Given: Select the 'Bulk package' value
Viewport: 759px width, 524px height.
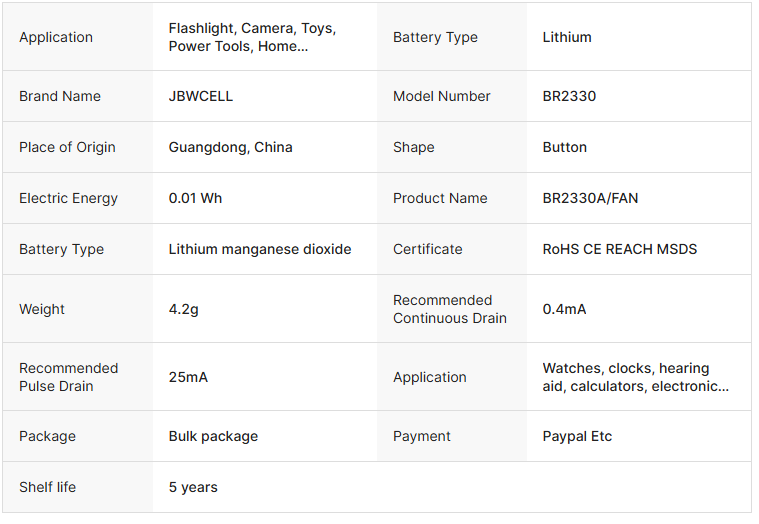Looking at the screenshot, I should pyautogui.click(x=213, y=436).
